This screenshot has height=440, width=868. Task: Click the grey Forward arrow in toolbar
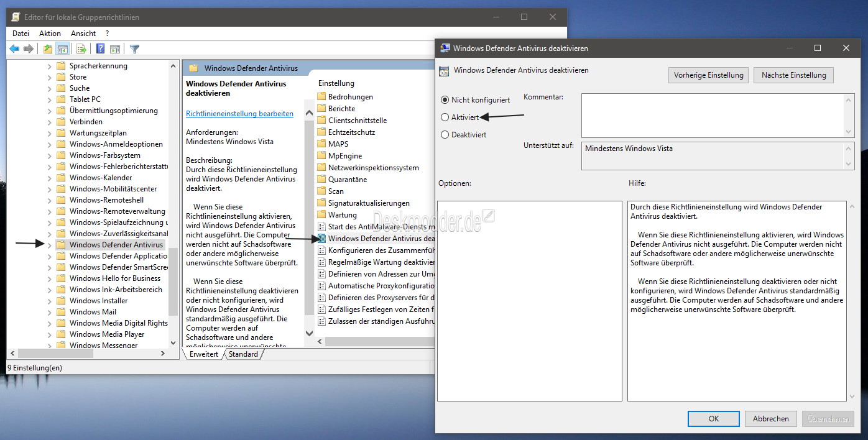pos(28,49)
